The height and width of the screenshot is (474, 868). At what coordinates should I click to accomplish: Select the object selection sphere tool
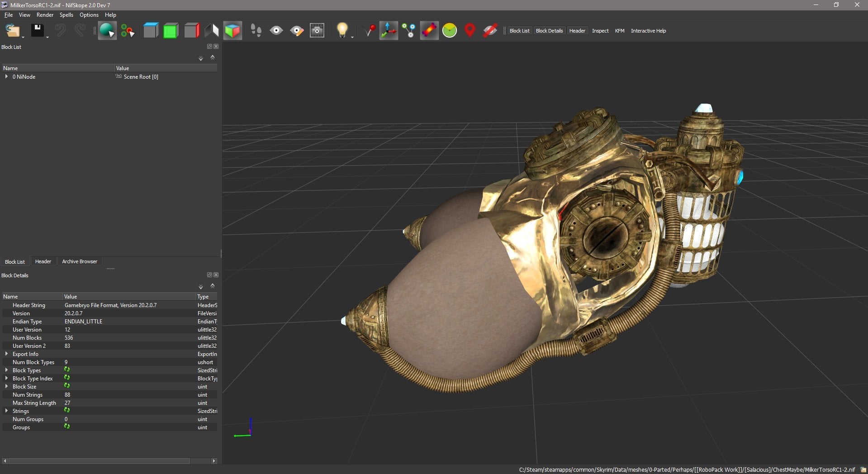coord(107,31)
